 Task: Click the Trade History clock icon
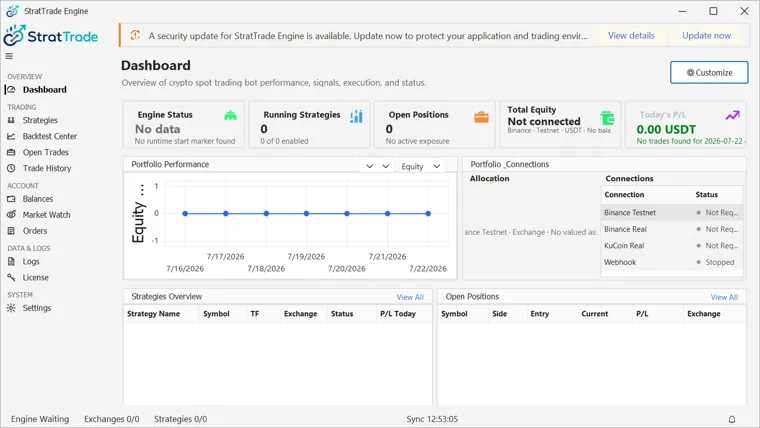point(11,168)
